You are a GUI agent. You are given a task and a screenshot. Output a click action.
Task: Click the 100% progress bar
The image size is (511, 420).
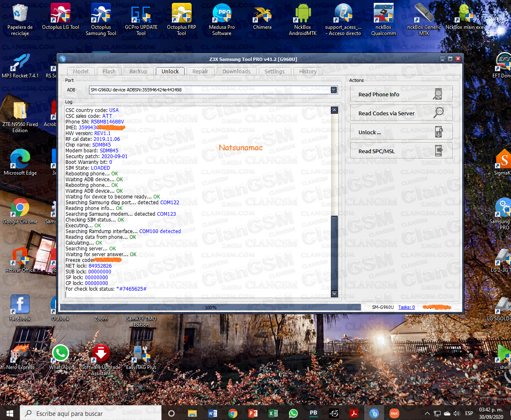coord(211,307)
